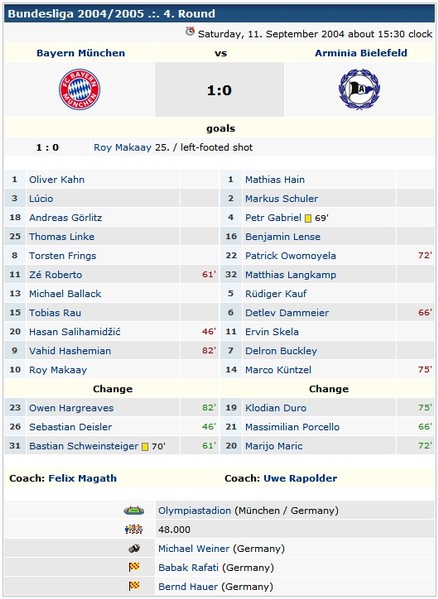
Task: Open goal scorer Roy Makaay link
Action: coord(123,147)
